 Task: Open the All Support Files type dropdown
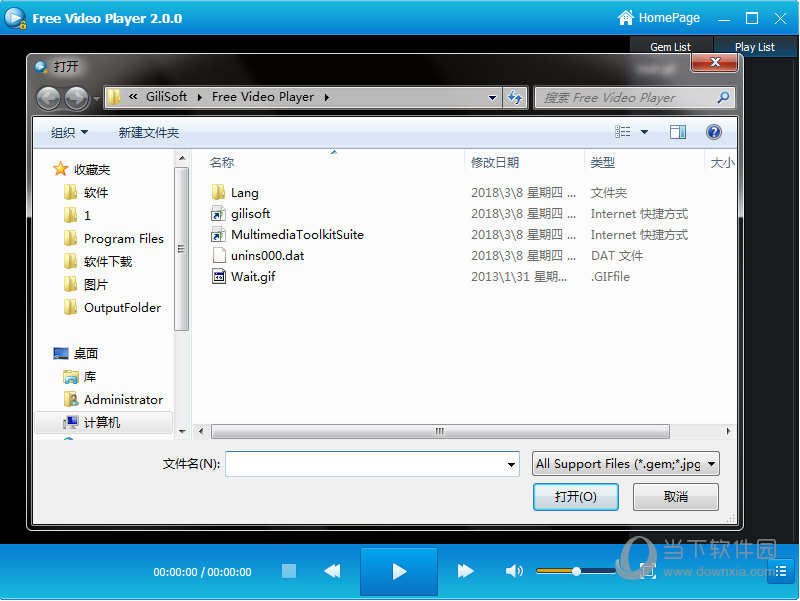pos(626,464)
